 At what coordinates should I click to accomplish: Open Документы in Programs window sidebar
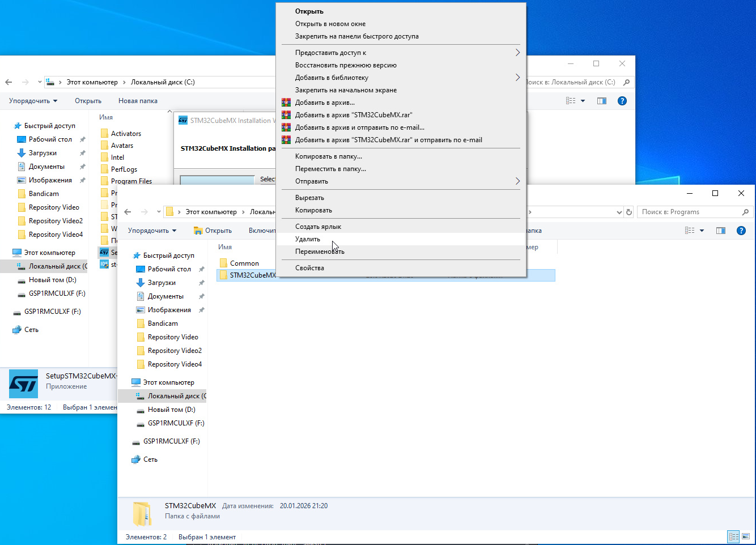[165, 296]
